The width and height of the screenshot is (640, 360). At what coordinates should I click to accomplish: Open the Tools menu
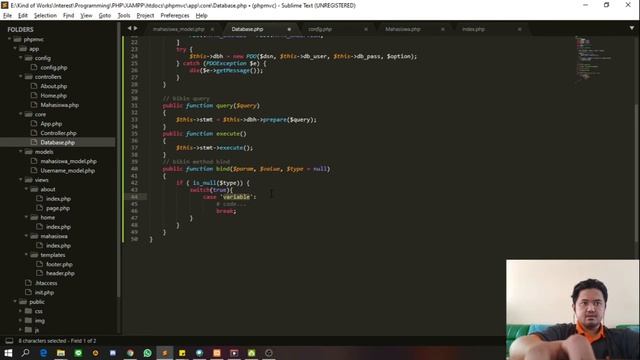(124, 16)
